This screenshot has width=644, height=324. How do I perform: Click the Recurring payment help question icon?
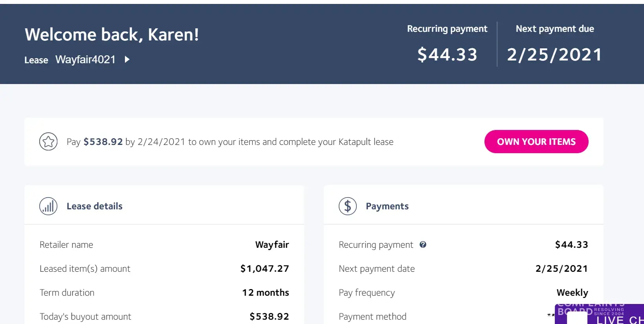pyautogui.click(x=423, y=245)
